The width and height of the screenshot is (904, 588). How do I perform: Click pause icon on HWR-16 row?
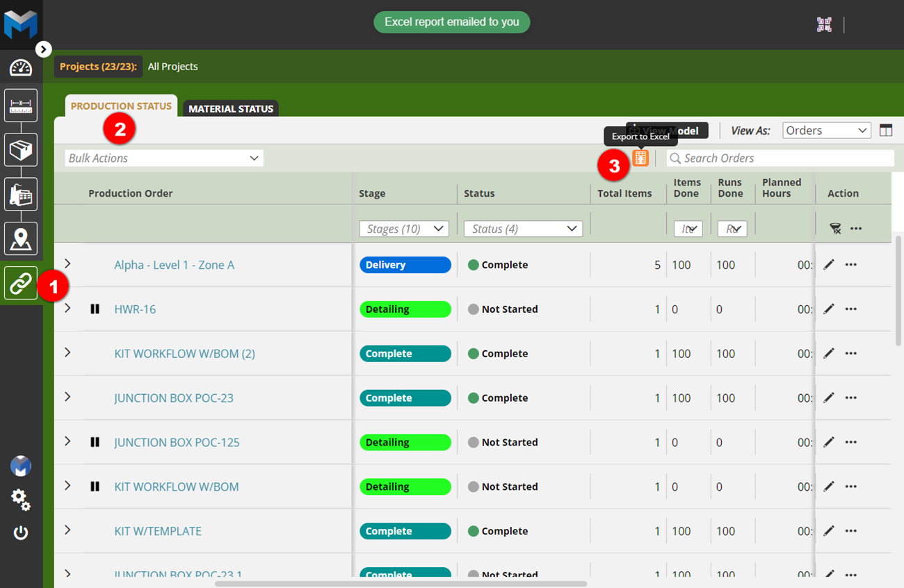point(95,309)
